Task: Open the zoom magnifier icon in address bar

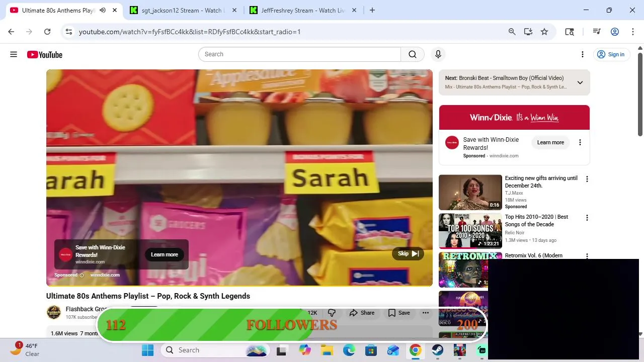Action: (x=512, y=32)
